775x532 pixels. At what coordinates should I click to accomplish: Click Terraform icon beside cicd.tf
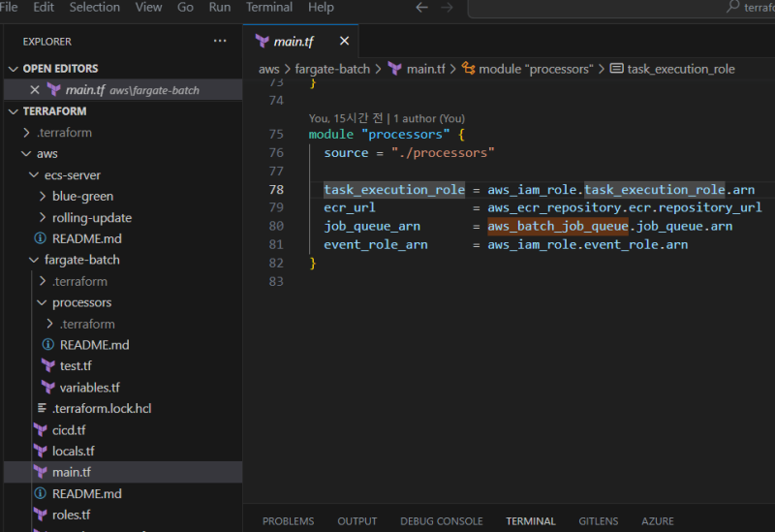40,430
